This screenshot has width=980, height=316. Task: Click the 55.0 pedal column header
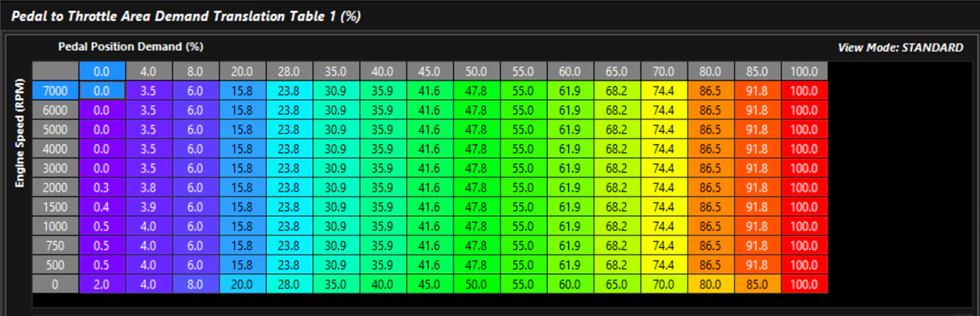[523, 72]
